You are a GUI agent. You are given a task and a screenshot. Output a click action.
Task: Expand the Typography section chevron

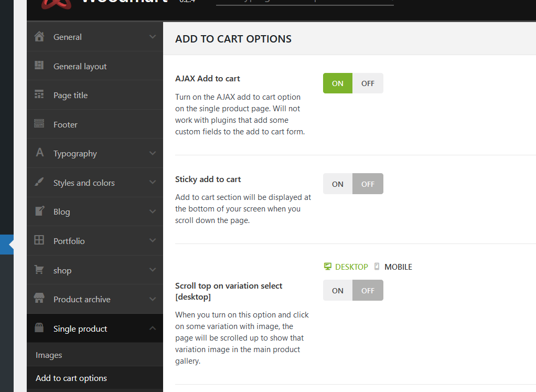click(153, 153)
